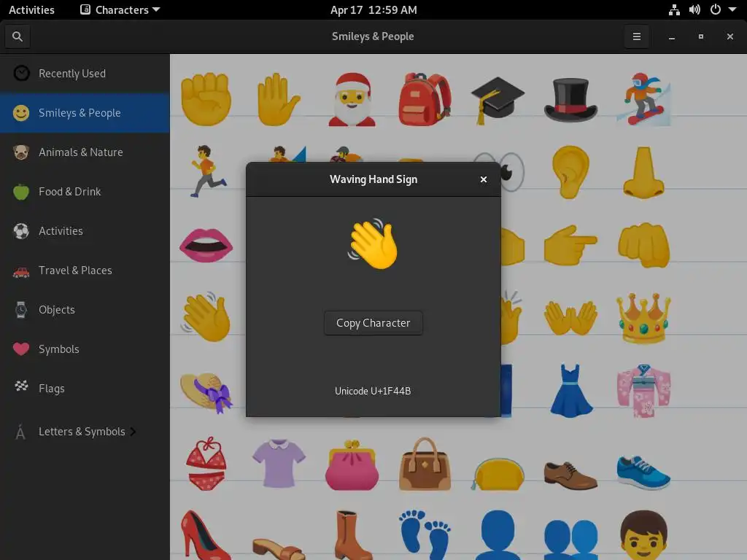Pick the brown boot emoji
The image size is (747, 560).
(x=352, y=535)
